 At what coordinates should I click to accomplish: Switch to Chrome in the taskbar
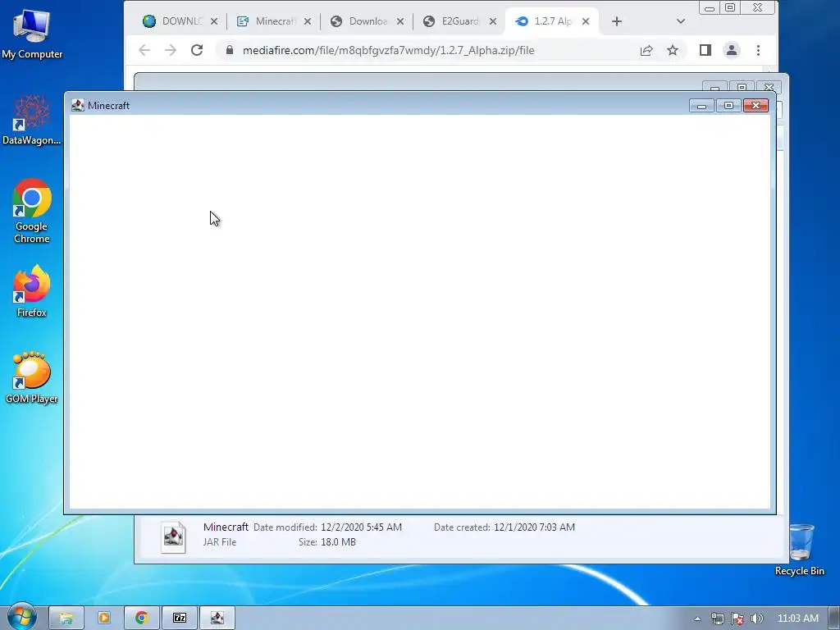coord(141,618)
